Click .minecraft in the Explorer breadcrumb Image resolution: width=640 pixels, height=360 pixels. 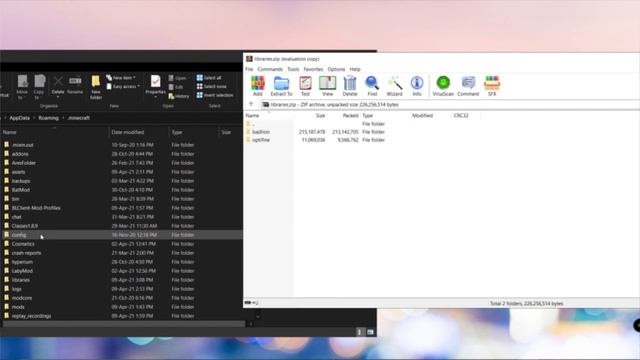tap(79, 118)
